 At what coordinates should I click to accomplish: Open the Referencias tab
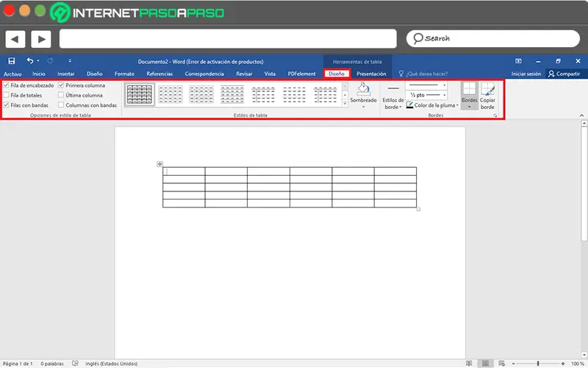[x=159, y=74]
